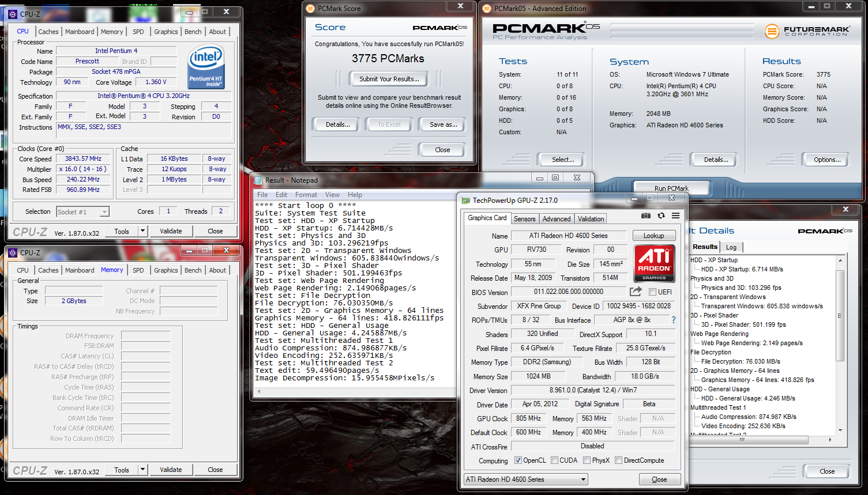Click Details button in PCMark Score window
Viewport: 868px width, 495px height.
coord(338,124)
